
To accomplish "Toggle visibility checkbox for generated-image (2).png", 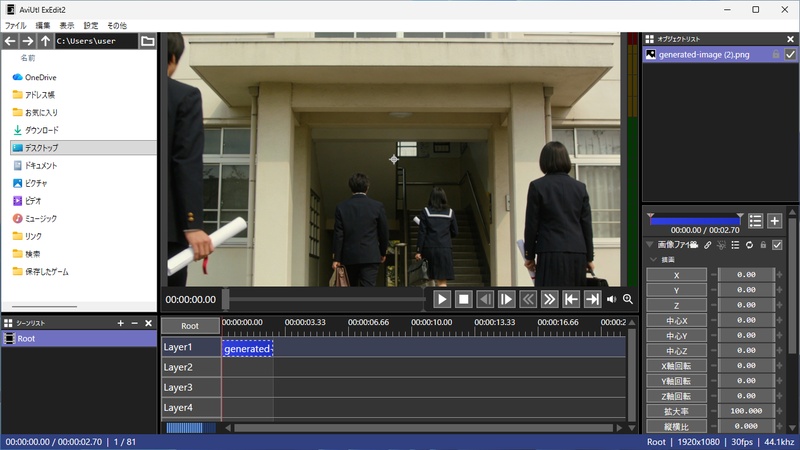I will (x=791, y=54).
